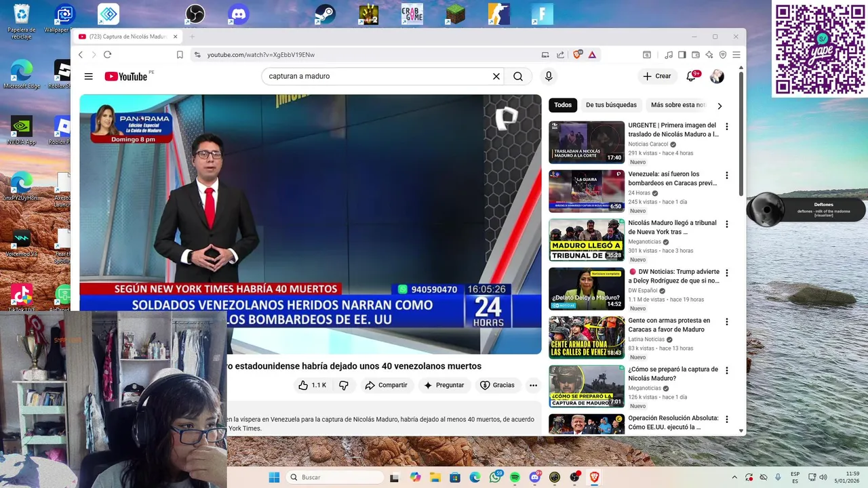Open volume control in system tray
868x488 pixels.
[823, 477]
